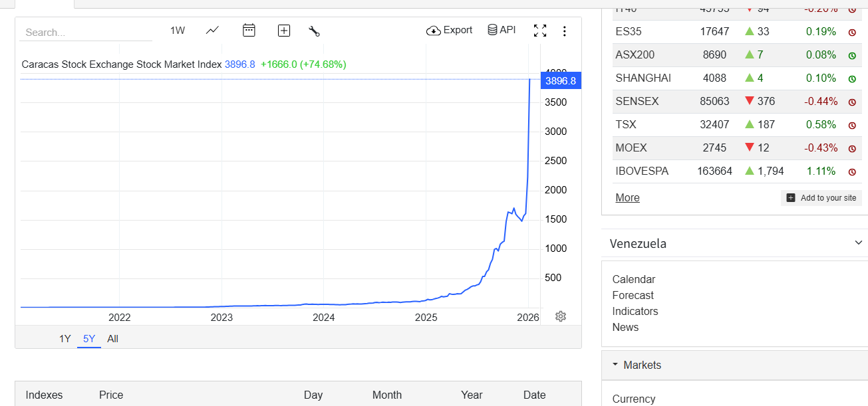868x406 pixels.
Task: Switch to the All time range
Action: pos(112,339)
